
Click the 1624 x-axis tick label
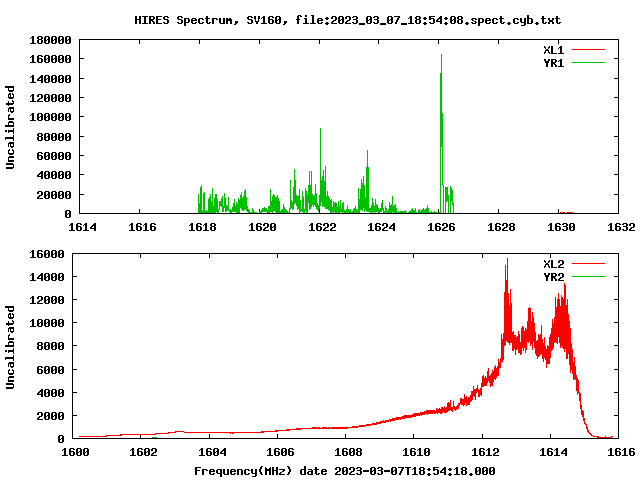pyautogui.click(x=381, y=227)
